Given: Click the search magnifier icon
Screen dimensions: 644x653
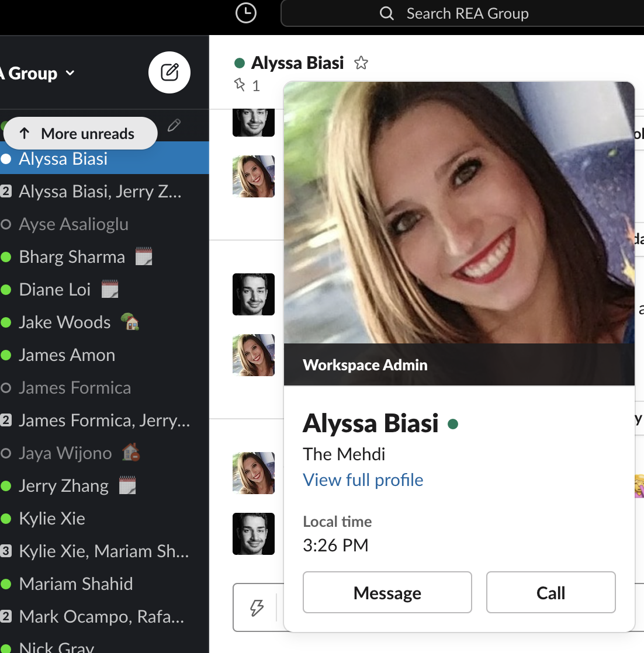Looking at the screenshot, I should coord(386,13).
